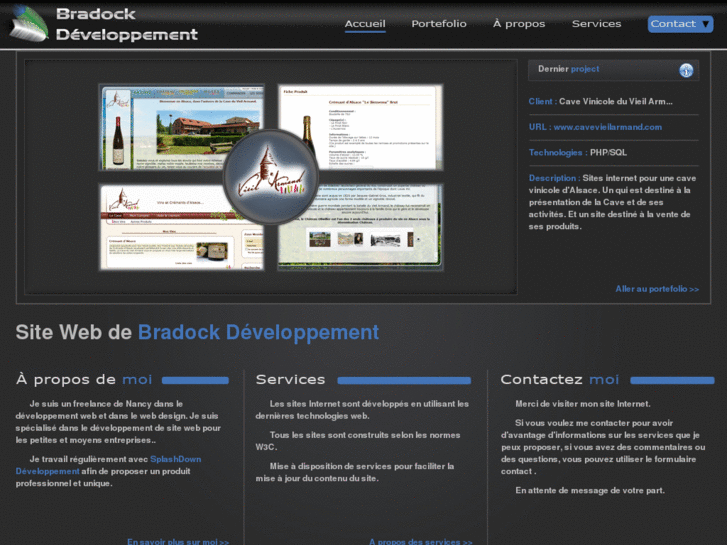Click the 'Contactez moi' section heading

(558, 380)
